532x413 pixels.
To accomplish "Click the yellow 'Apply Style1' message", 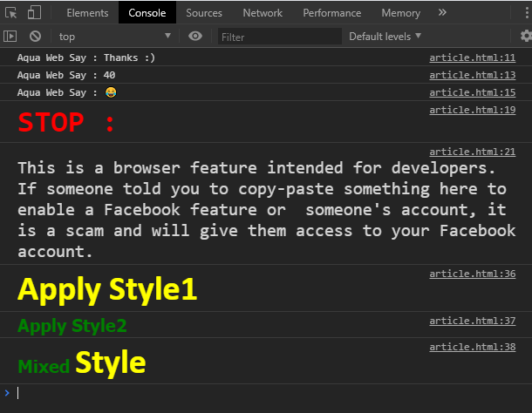I will coord(107,290).
